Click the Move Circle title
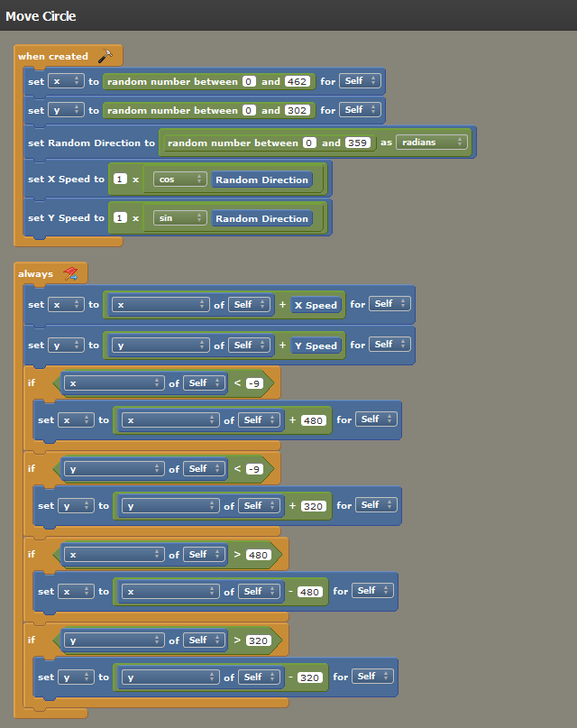The image size is (577, 728). [41, 16]
